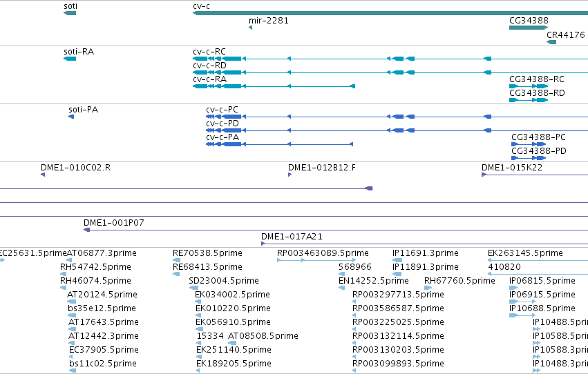Select the mir-2281 feature label
The width and height of the screenshot is (588, 374).
pyautogui.click(x=269, y=21)
